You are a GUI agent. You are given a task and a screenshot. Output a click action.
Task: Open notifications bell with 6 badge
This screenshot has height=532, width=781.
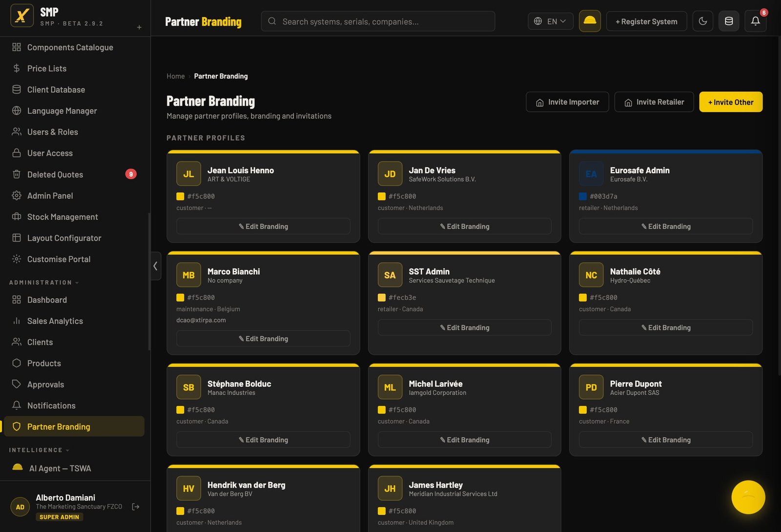[755, 21]
